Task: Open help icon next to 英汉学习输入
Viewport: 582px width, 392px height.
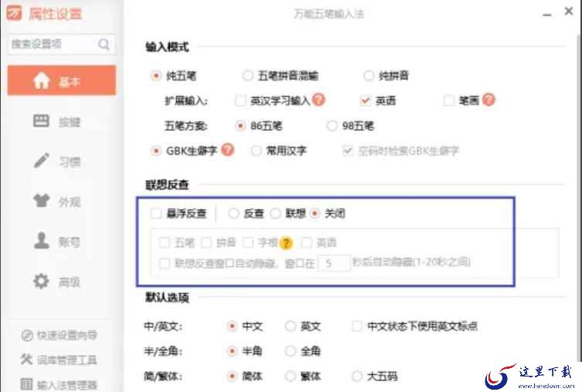Action: [x=318, y=100]
